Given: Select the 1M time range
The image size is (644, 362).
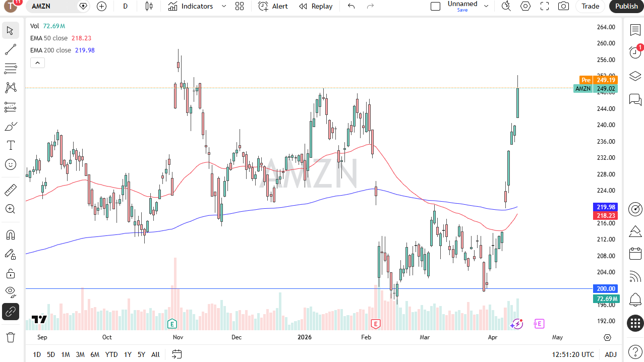Looking at the screenshot, I should point(66,354).
